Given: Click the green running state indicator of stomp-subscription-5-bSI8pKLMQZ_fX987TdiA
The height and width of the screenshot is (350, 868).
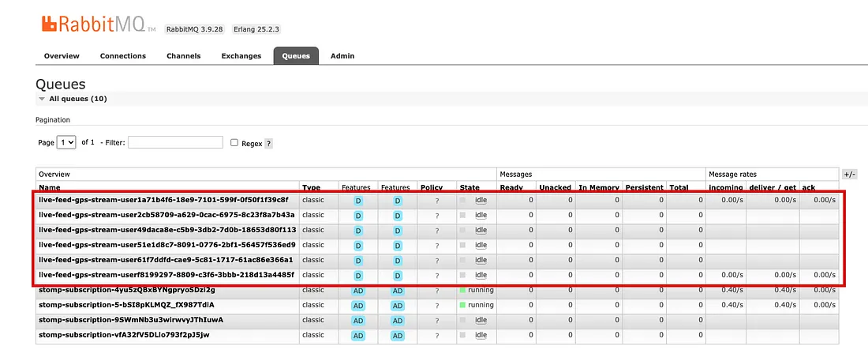Looking at the screenshot, I should point(463,305).
